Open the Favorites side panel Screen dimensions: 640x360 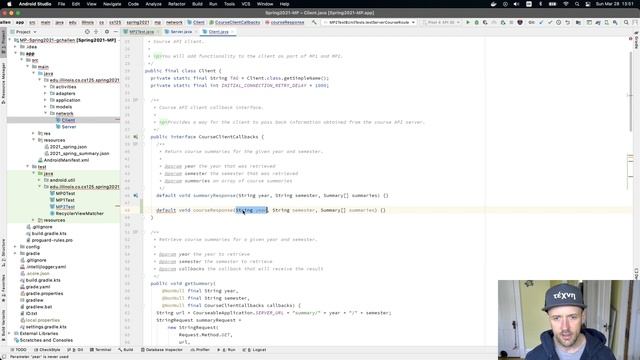click(3, 288)
